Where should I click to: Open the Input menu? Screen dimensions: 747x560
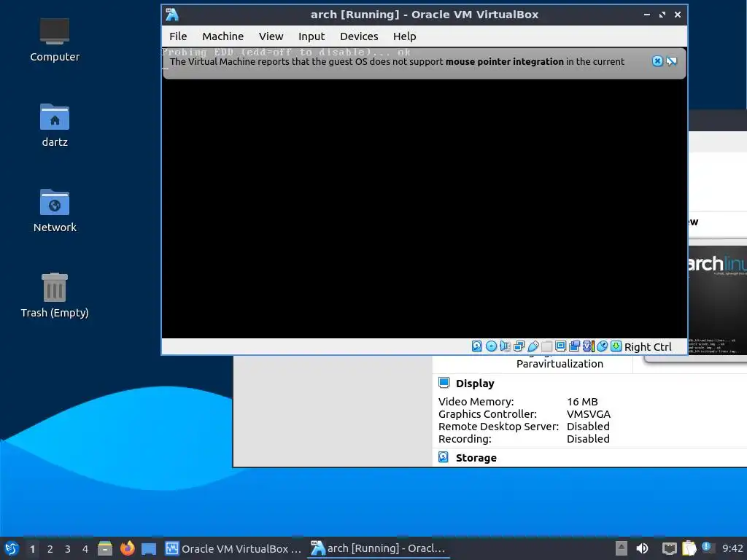click(x=311, y=36)
